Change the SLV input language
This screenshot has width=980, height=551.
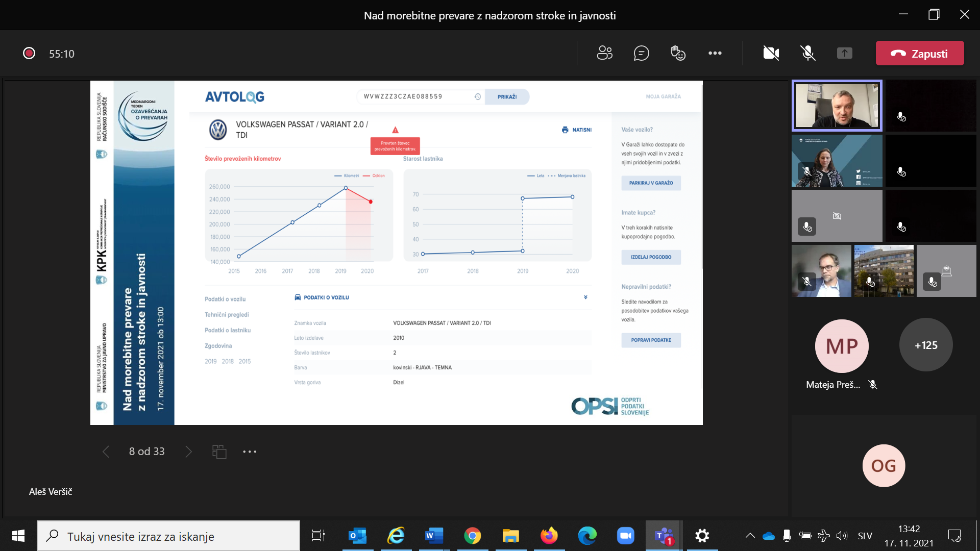pyautogui.click(x=865, y=536)
